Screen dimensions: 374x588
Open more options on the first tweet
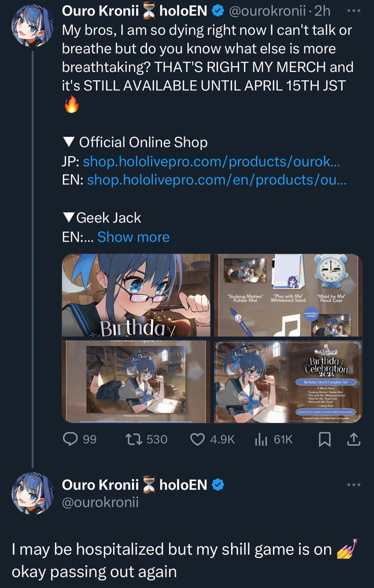click(x=353, y=10)
